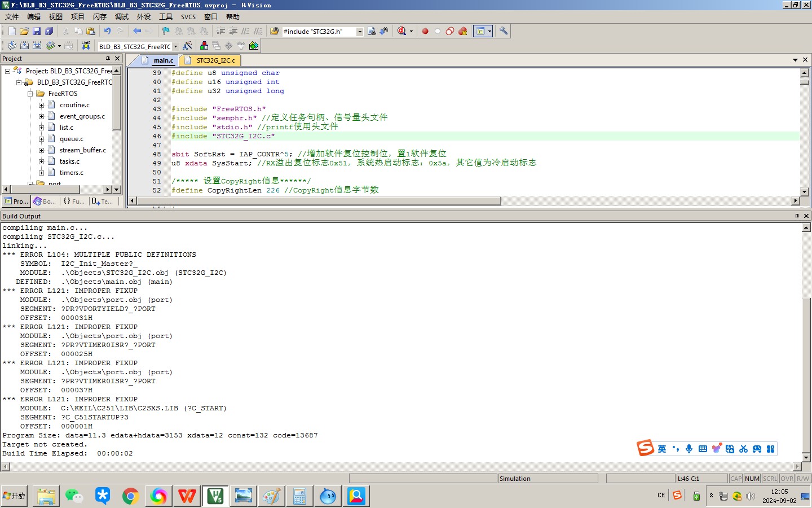This screenshot has height=508, width=812.
Task: Open the 项目 menu
Action: point(78,17)
